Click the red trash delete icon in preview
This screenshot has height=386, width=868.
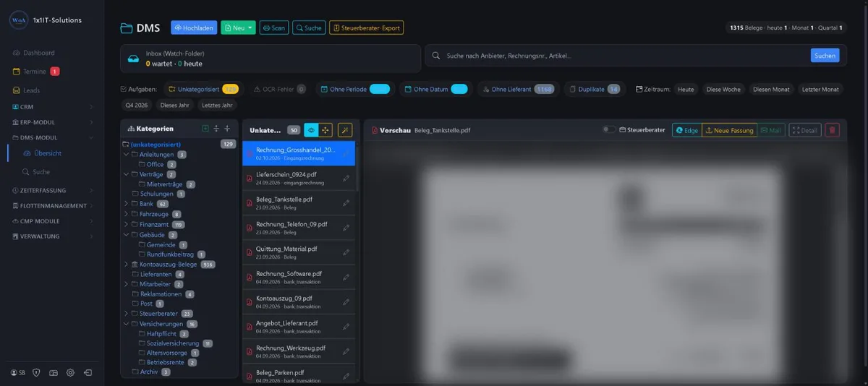click(x=833, y=130)
